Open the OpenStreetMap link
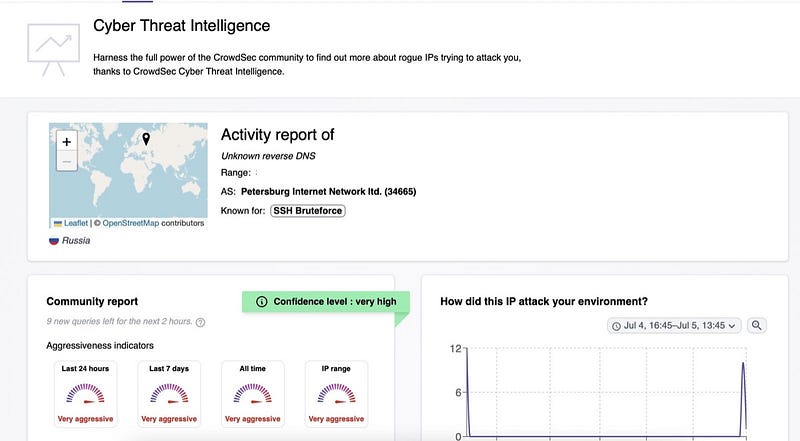 click(131, 223)
